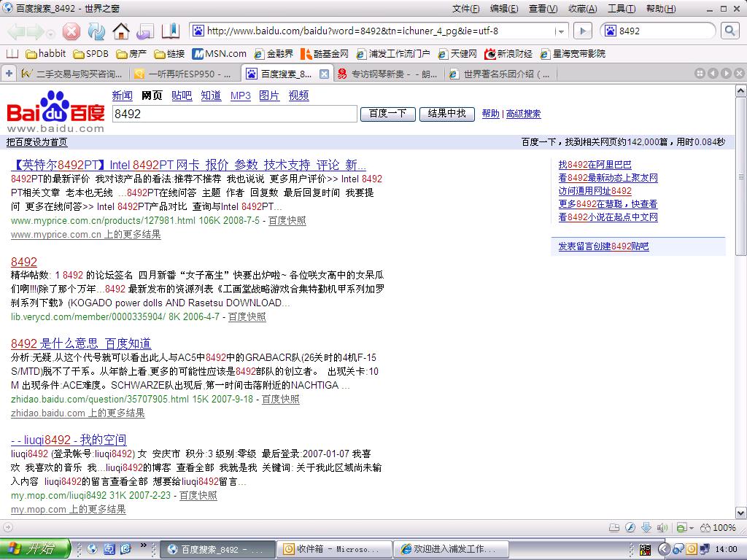Switch to the 专访钢琴新贵 tab
Viewport: 747px width, 560px height.
click(x=389, y=74)
